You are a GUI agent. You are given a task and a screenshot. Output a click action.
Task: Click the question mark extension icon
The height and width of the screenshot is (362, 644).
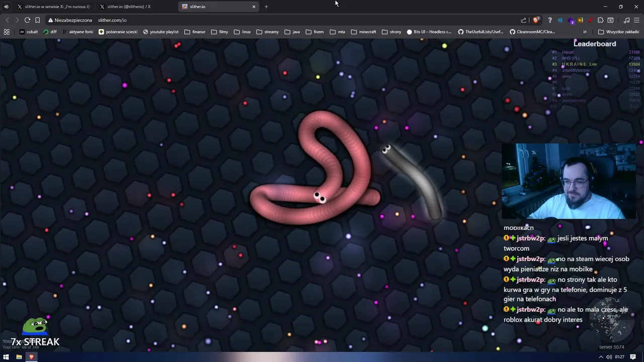[x=550, y=20]
